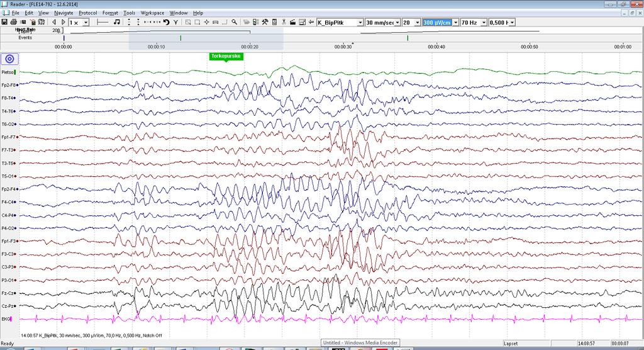Image resolution: width=644 pixels, height=350 pixels.
Task: Open the 30 mm/sec paper speed dropdown
Action: [397, 22]
